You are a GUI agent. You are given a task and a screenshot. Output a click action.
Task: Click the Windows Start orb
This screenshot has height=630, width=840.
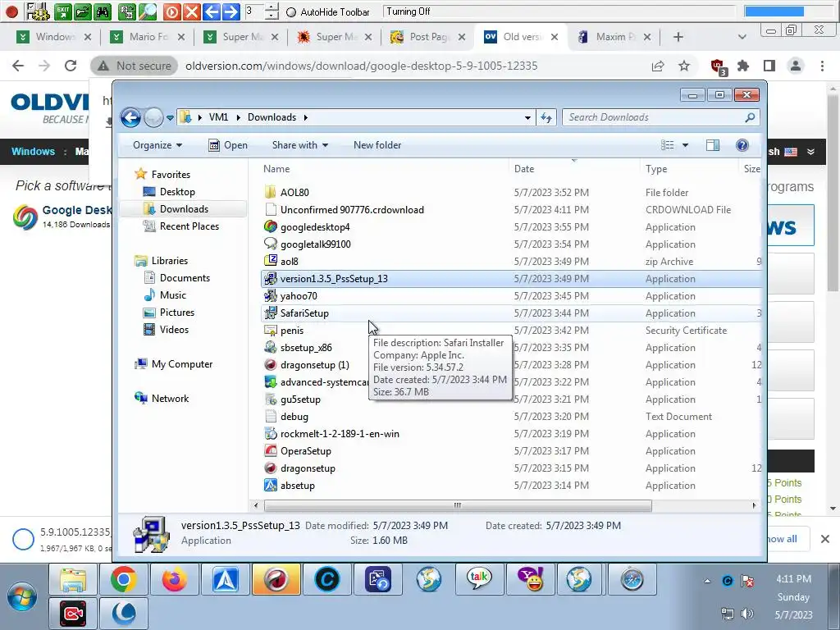(22, 596)
